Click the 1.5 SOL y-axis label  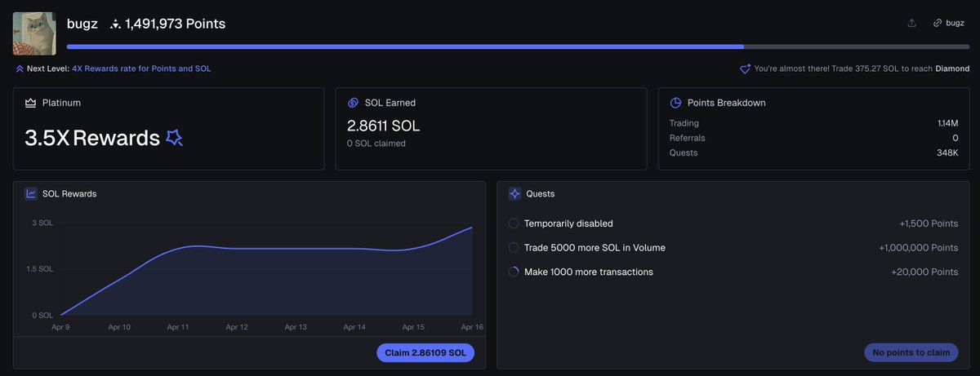tap(40, 268)
